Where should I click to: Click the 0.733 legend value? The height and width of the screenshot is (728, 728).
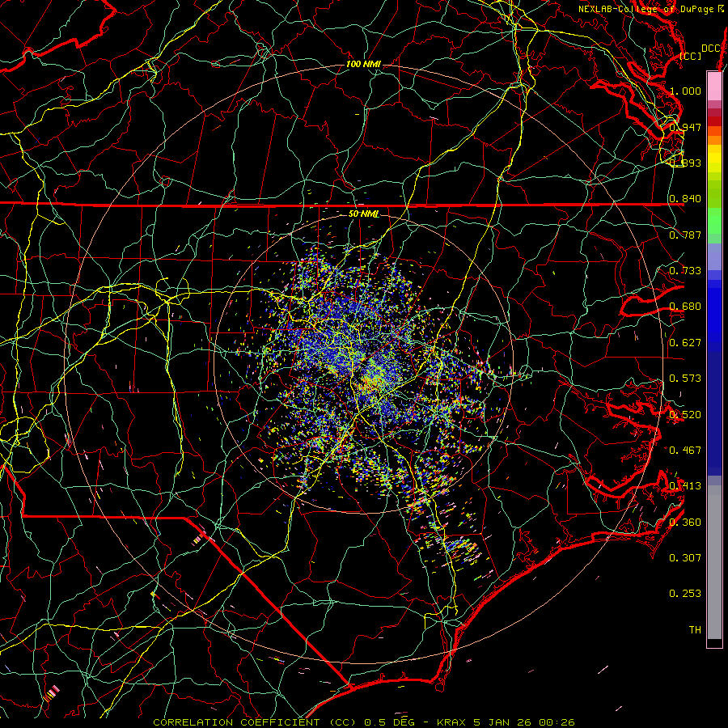pos(685,271)
